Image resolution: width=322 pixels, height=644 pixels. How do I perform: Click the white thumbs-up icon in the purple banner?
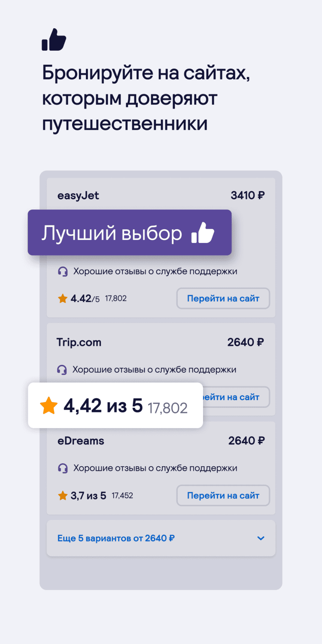click(203, 233)
